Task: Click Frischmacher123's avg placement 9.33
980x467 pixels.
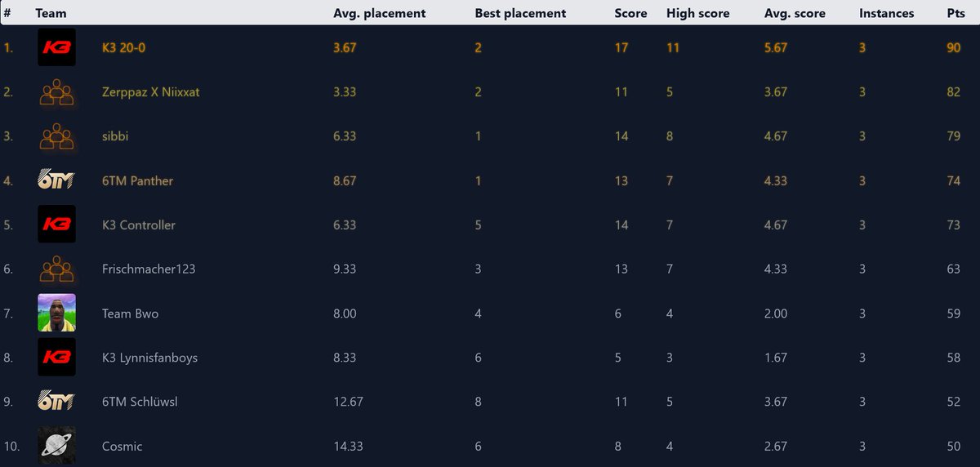Action: (x=345, y=269)
